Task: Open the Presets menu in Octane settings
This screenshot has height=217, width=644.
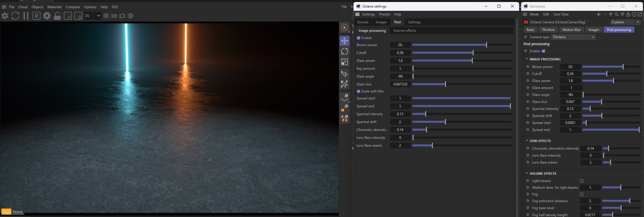Action: (x=384, y=14)
